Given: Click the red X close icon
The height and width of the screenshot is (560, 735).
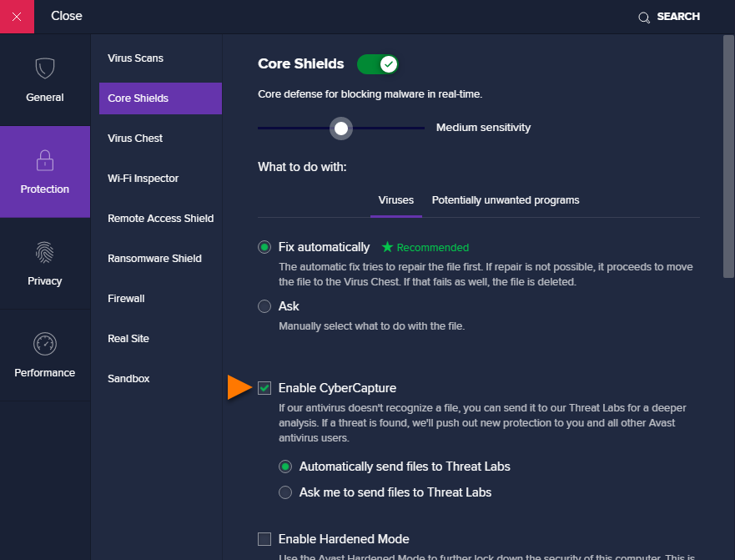Looking at the screenshot, I should click(17, 17).
